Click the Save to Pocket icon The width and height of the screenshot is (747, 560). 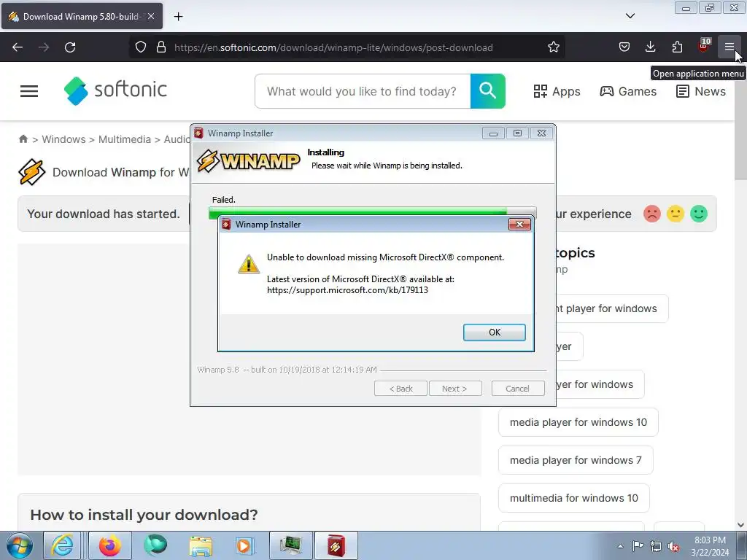[624, 47]
